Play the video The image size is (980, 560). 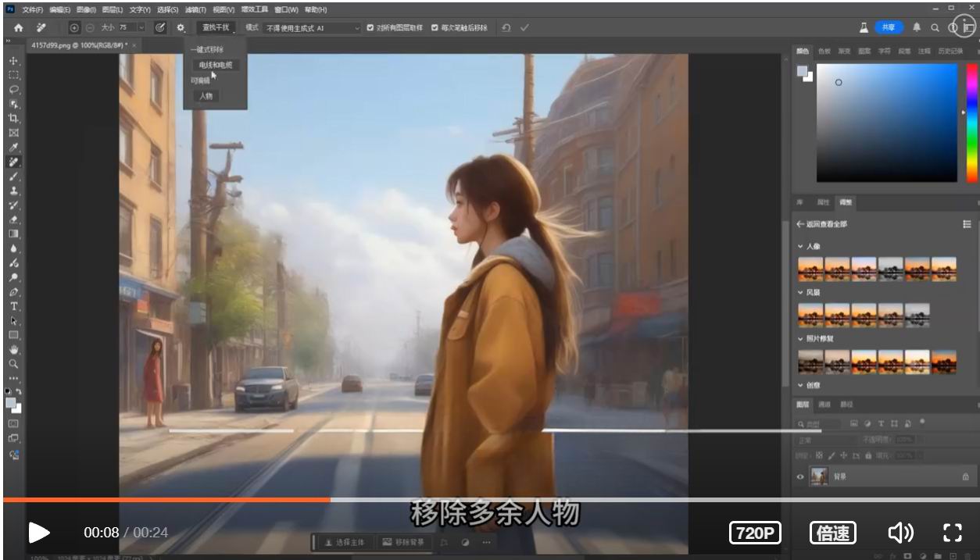click(39, 533)
